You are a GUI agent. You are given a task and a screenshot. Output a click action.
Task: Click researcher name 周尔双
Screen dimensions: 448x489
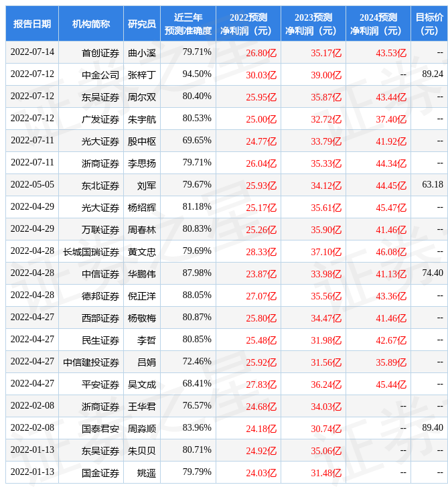[142, 97]
